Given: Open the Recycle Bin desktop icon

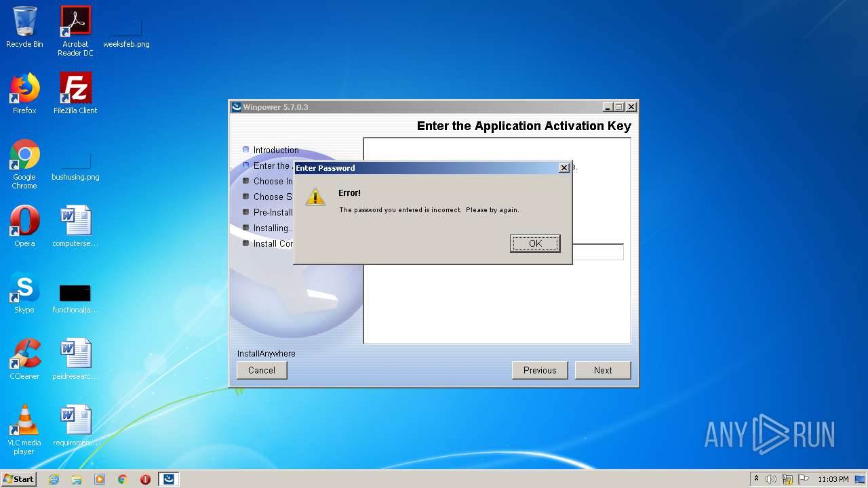Looking at the screenshot, I should (24, 27).
